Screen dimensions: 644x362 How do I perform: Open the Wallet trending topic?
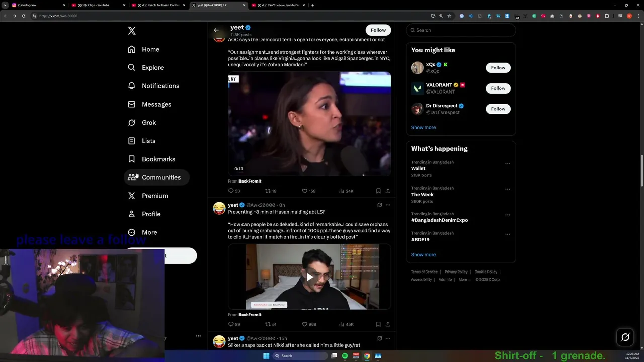point(418,168)
